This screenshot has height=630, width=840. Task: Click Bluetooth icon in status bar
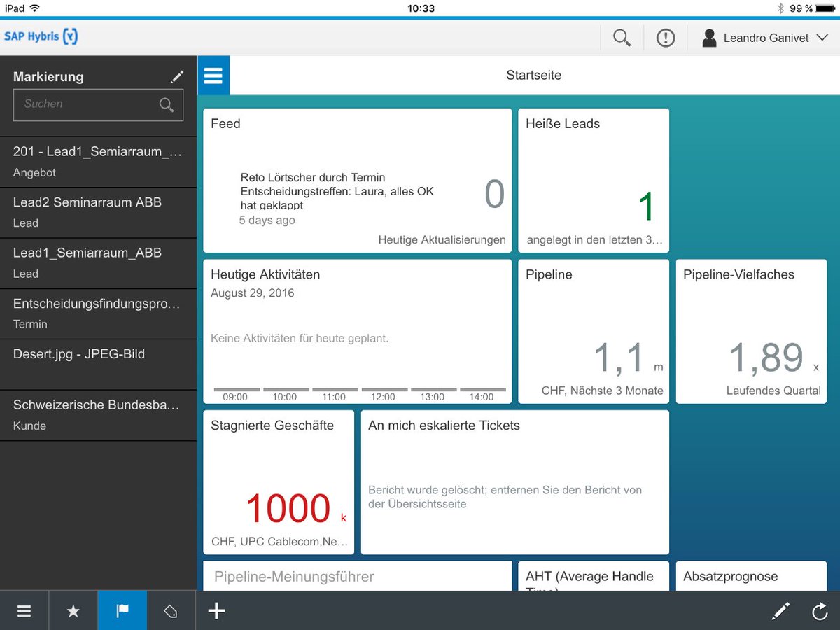pos(780,8)
